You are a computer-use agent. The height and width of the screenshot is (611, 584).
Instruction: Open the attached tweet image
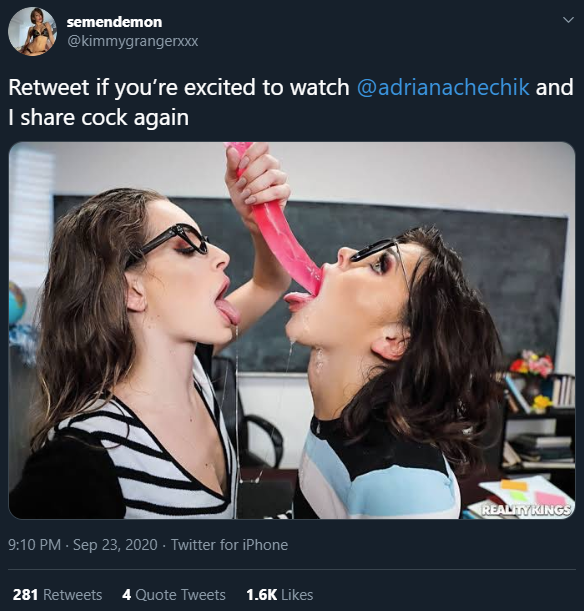click(292, 330)
